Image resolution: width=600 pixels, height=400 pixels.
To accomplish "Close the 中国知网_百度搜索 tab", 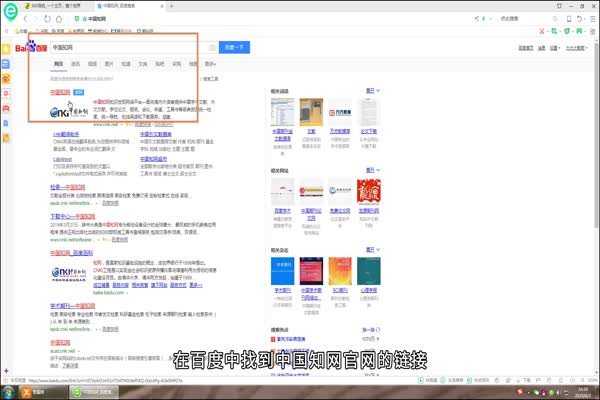I will point(162,6).
